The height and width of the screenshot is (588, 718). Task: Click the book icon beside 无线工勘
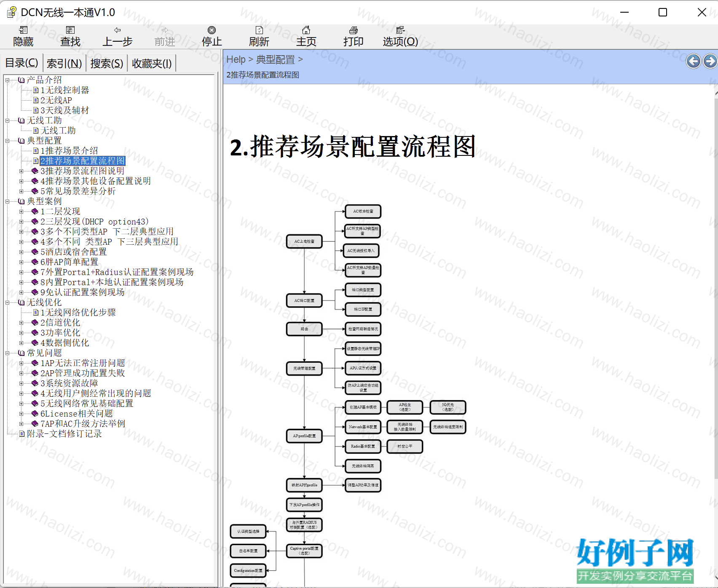[x=21, y=120]
